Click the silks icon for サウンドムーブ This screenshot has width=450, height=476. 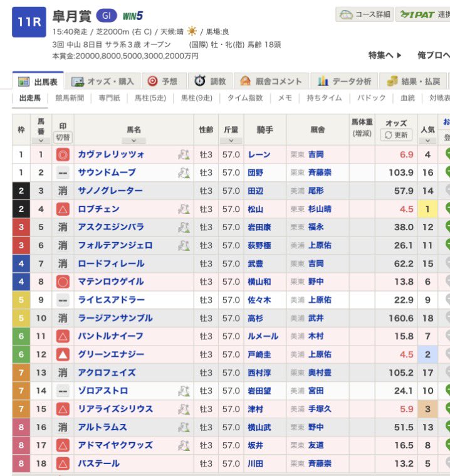point(184,172)
